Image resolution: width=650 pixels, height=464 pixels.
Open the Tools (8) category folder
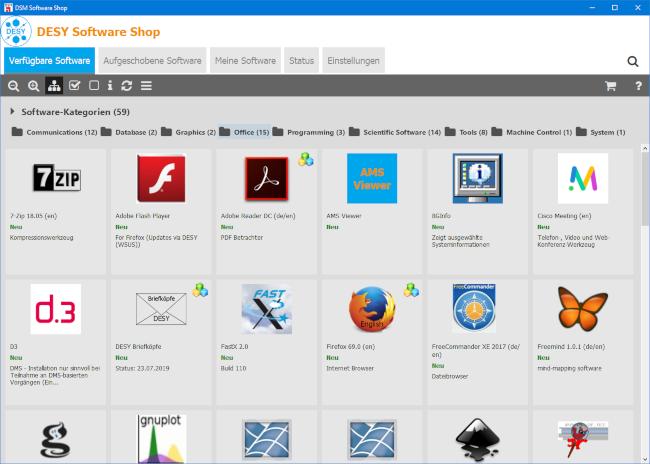(466, 132)
